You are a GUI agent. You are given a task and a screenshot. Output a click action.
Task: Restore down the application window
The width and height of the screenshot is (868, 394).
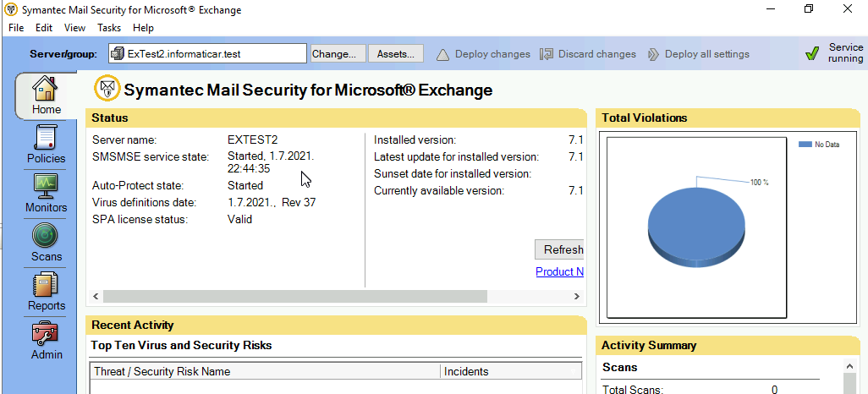coord(809,9)
